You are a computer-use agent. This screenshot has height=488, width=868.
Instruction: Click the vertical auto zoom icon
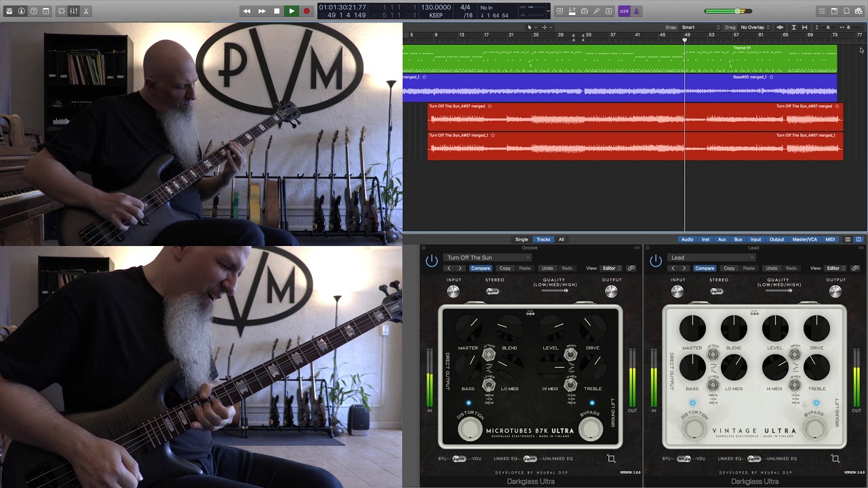click(x=793, y=27)
